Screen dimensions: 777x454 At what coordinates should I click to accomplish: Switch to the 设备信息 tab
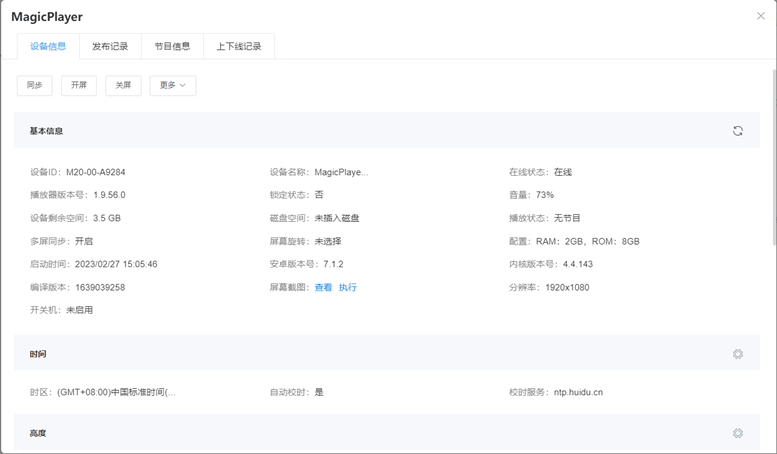click(x=48, y=46)
